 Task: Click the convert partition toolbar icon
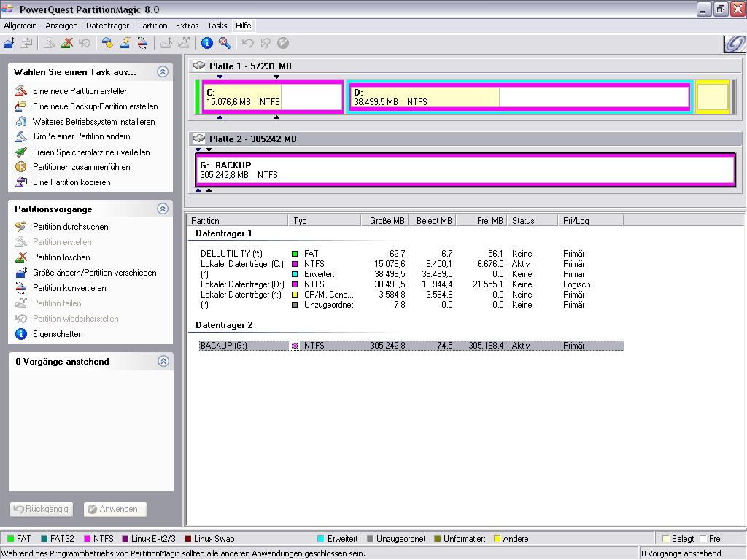[x=142, y=43]
